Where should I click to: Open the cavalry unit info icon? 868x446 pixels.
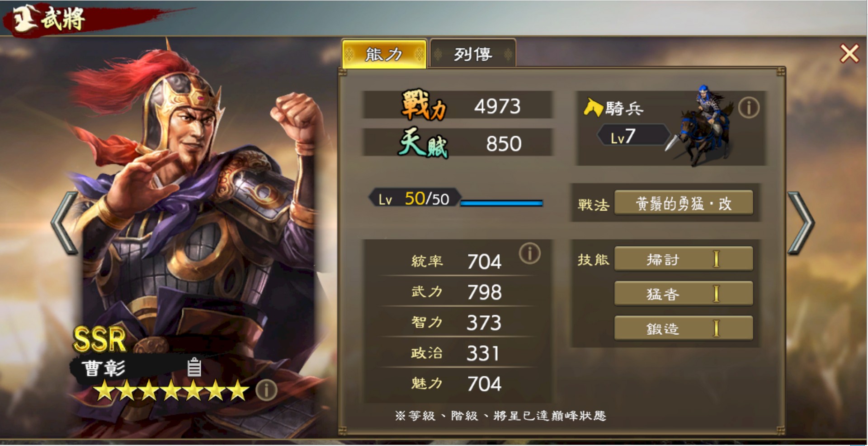749,108
